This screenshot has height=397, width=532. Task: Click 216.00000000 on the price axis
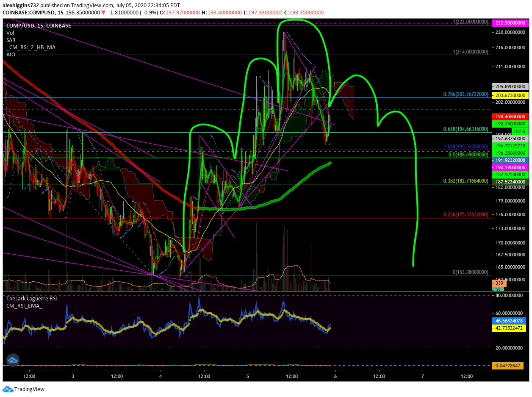pyautogui.click(x=511, y=48)
